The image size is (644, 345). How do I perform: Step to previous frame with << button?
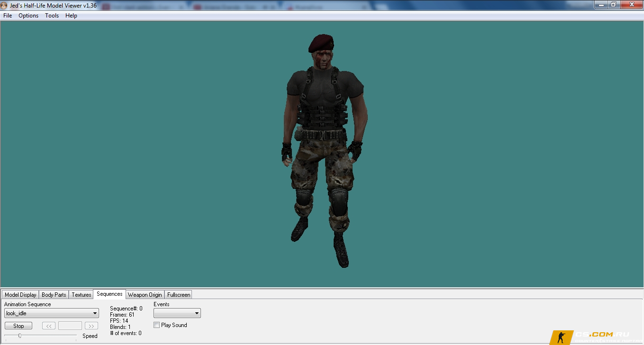click(x=49, y=326)
